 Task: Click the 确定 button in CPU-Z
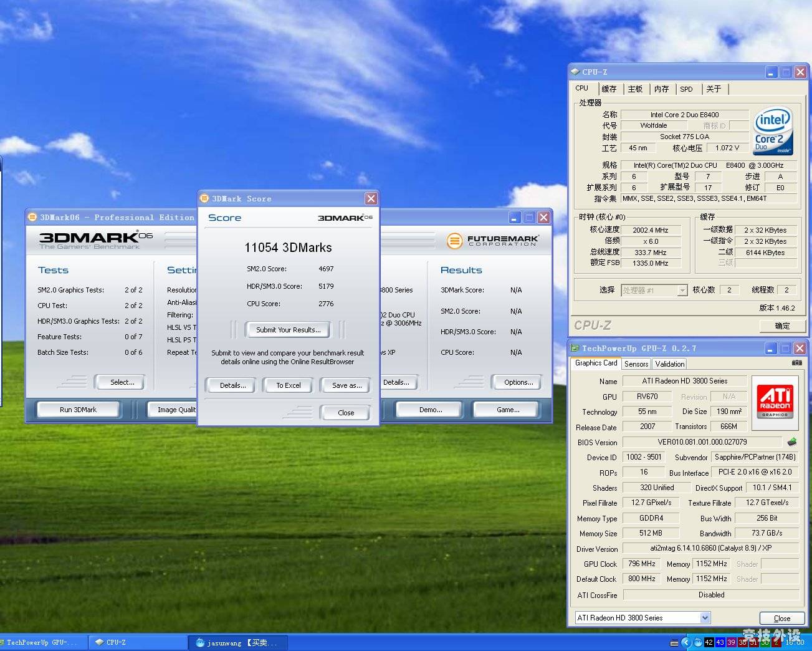(x=782, y=325)
